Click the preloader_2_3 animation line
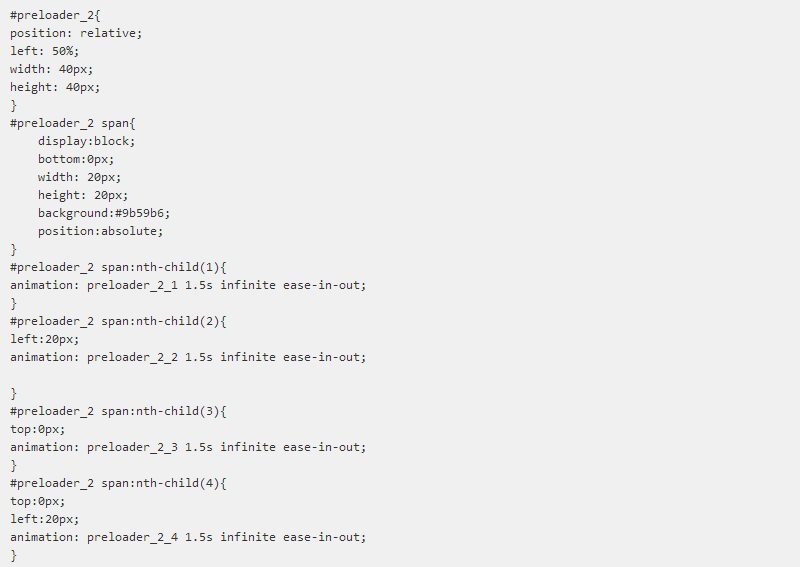Screen dimensions: 800x567 (x=188, y=447)
